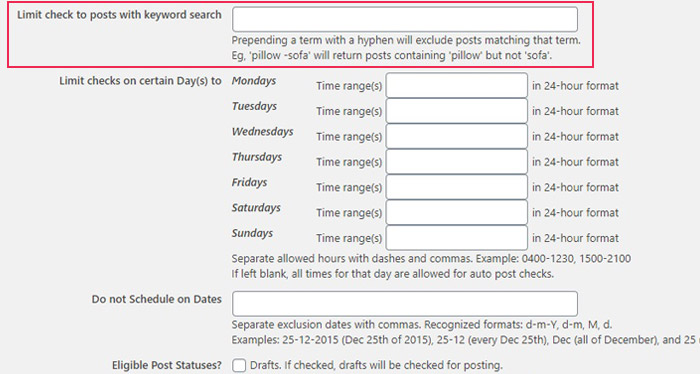Enable the Drafts eligible post status checkbox
This screenshot has width=700, height=374.
click(239, 365)
